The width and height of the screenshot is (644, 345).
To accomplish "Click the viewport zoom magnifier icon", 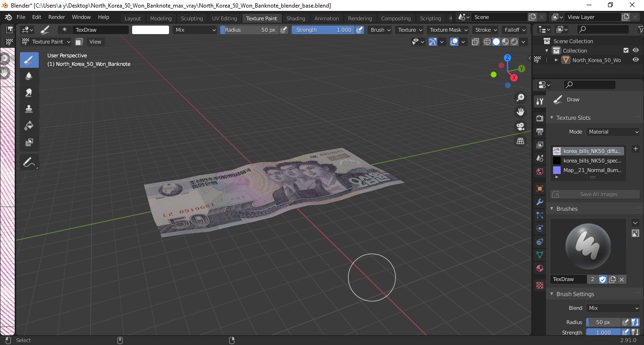I will pos(520,98).
